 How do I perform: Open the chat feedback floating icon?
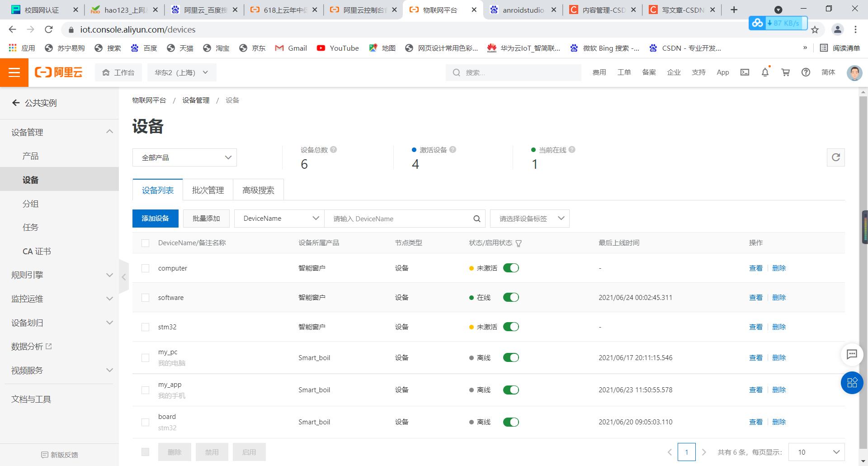point(852,354)
